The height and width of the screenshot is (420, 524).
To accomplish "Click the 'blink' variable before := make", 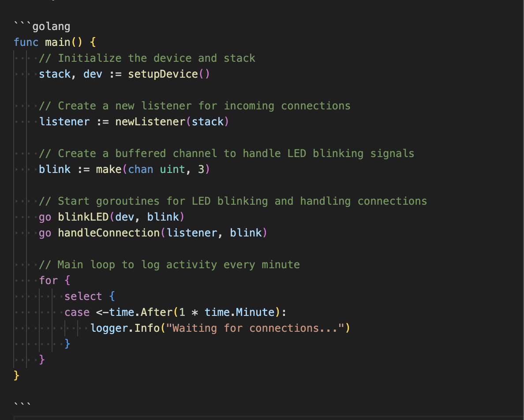I will pos(55,169).
